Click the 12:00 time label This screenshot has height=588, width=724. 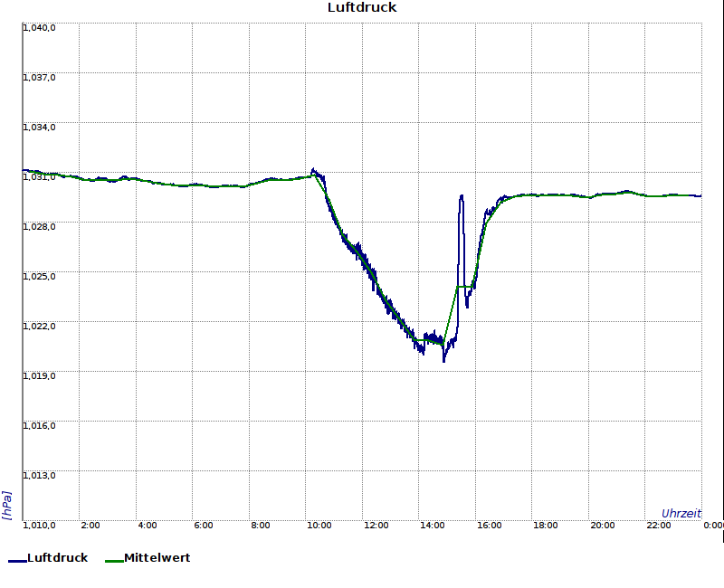[x=376, y=526]
